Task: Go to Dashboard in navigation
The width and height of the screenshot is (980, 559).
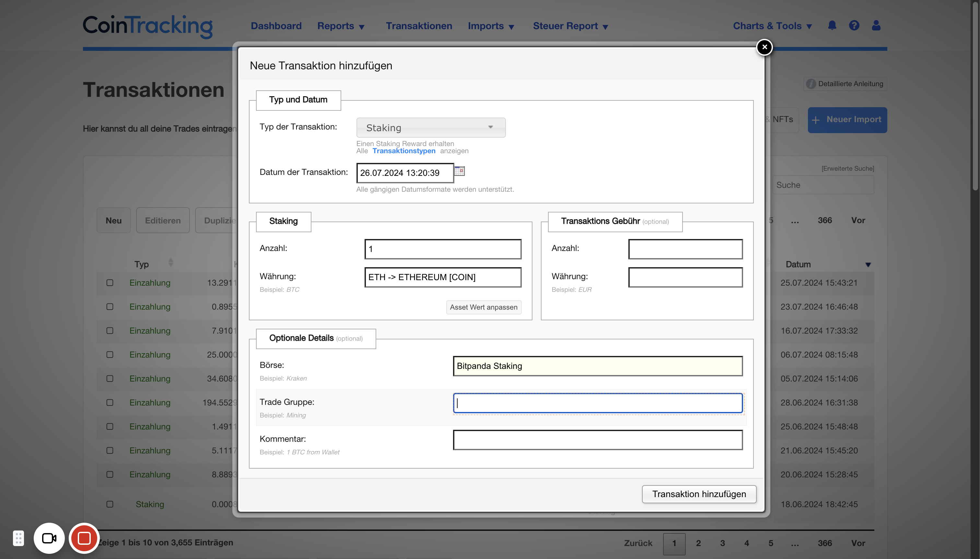Action: click(276, 26)
